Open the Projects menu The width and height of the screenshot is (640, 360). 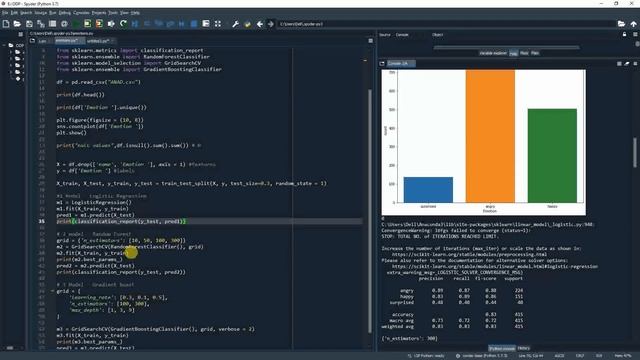tap(99, 13)
